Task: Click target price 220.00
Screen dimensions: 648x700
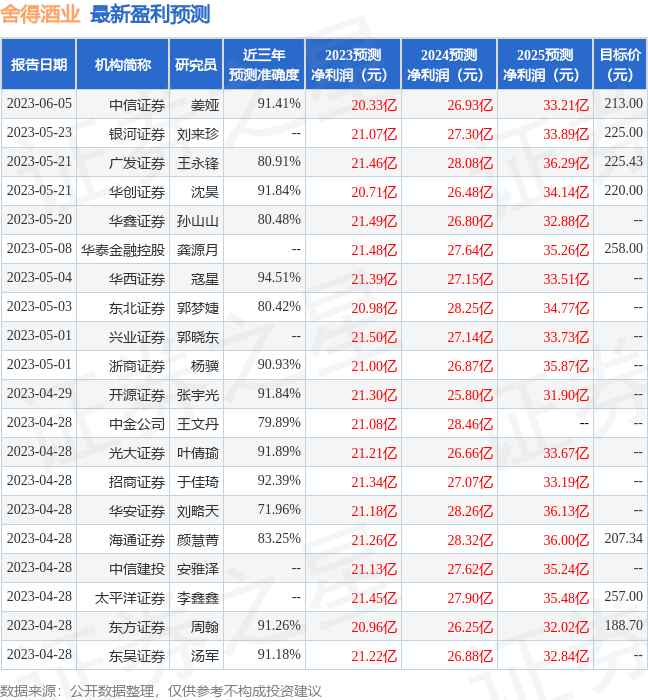Action: 623,191
